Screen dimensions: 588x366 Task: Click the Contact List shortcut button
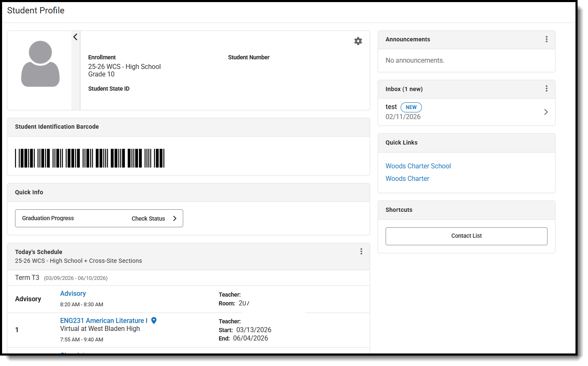(x=466, y=236)
